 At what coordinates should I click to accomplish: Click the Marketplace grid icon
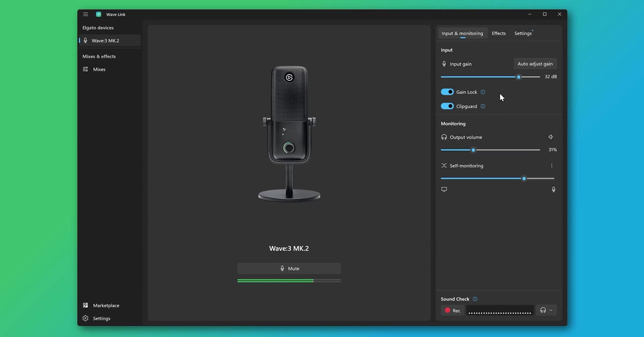pos(85,305)
